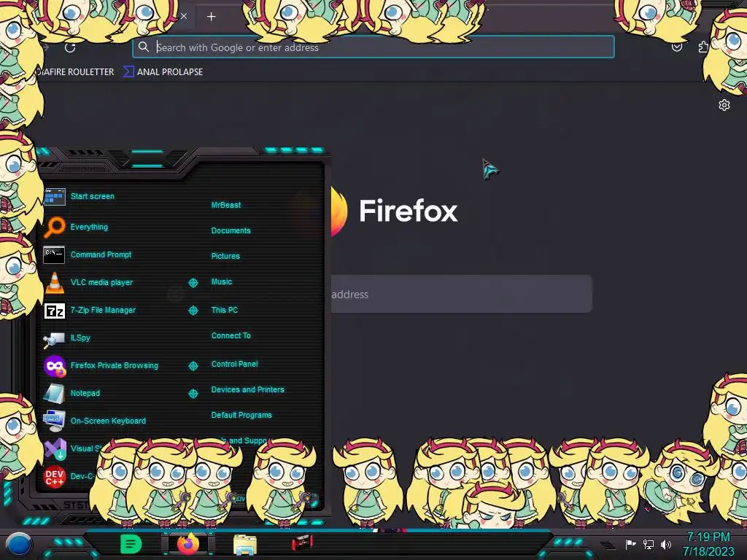The height and width of the screenshot is (560, 747).
Task: Open MEDIAFIRE ROULETTER bookmark
Action: click(76, 72)
